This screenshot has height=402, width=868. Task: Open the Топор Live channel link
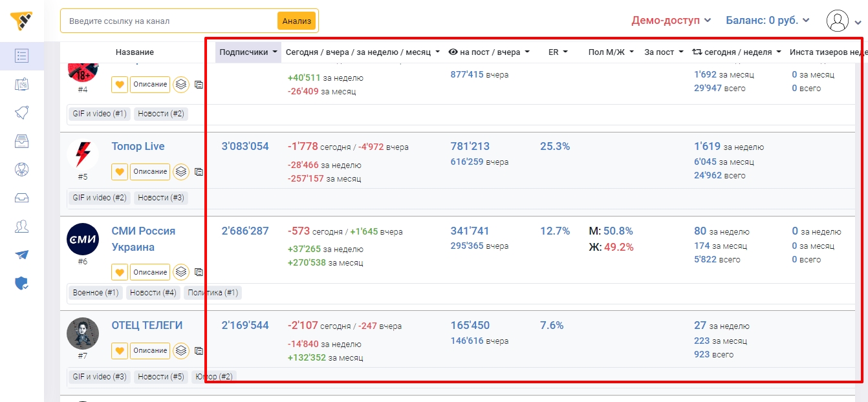[x=138, y=147]
